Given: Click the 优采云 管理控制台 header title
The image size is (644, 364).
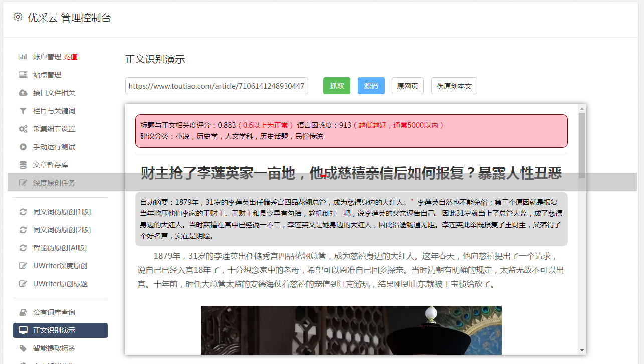Looking at the screenshot, I should click(69, 18).
